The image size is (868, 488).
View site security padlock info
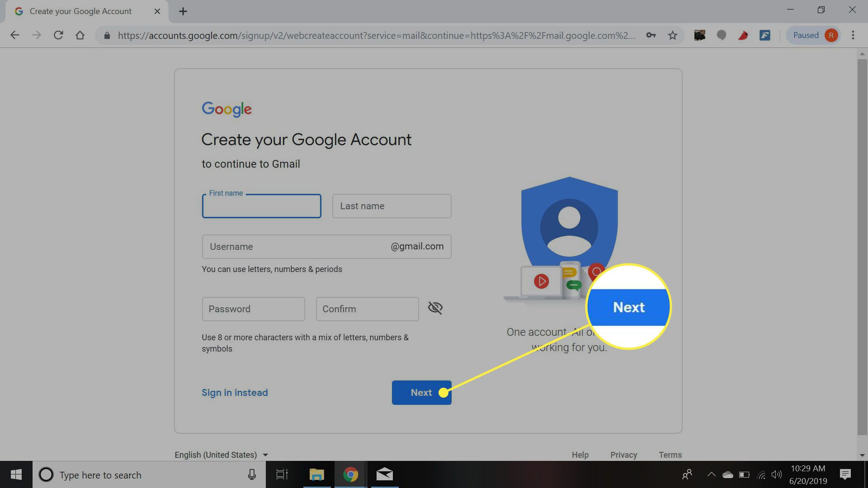point(107,35)
